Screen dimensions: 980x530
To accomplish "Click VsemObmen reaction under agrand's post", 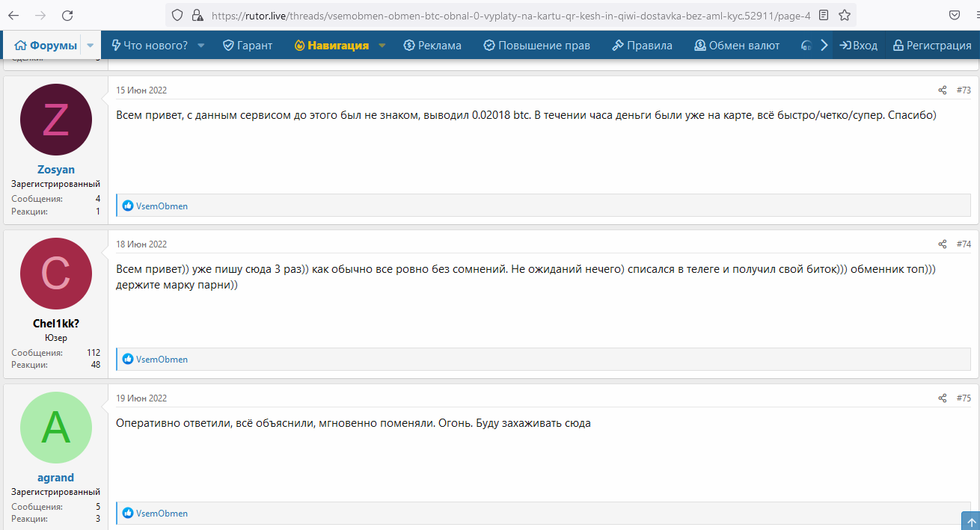I will pos(162,514).
